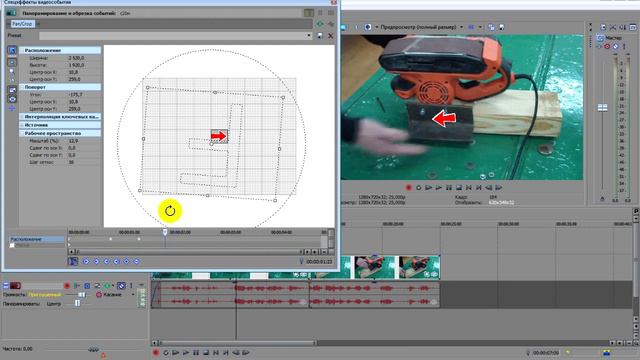The height and width of the screenshot is (360, 640).
Task: Click Play under the video preview
Action: (439, 188)
